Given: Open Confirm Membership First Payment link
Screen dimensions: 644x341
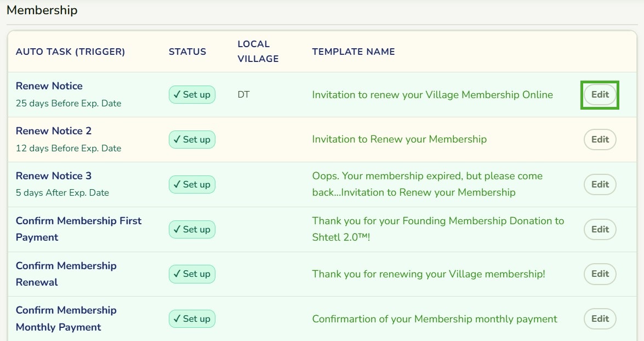Looking at the screenshot, I should 78,229.
